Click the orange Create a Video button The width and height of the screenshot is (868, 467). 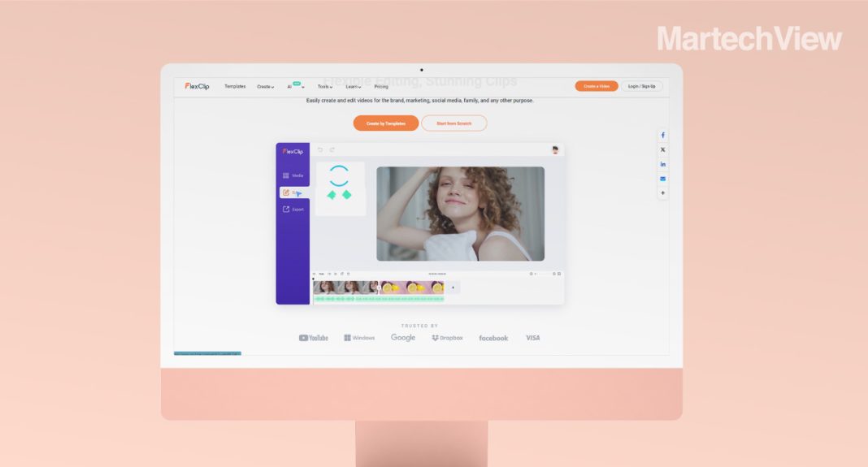tap(597, 86)
